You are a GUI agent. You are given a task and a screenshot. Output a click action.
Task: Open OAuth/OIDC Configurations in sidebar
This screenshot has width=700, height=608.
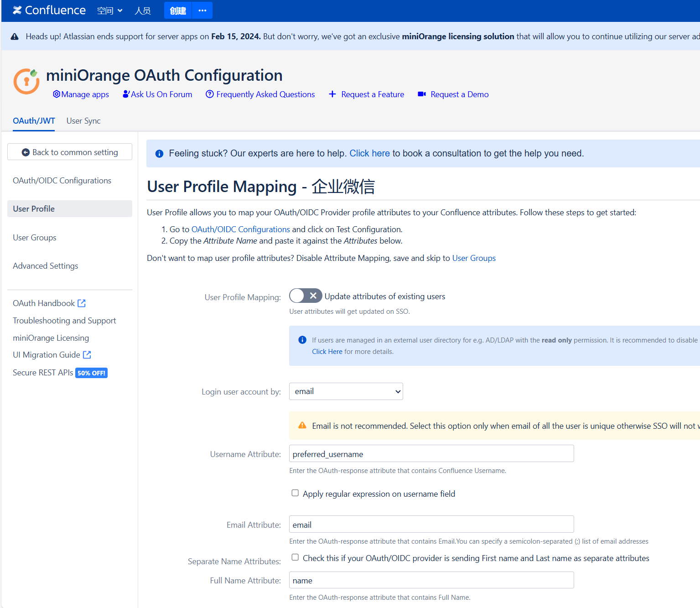click(x=62, y=181)
